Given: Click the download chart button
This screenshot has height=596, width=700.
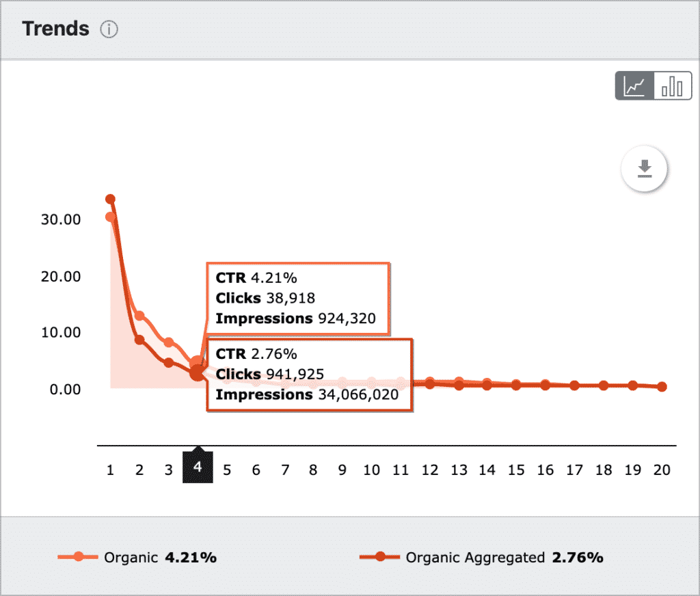Looking at the screenshot, I should click(x=644, y=169).
